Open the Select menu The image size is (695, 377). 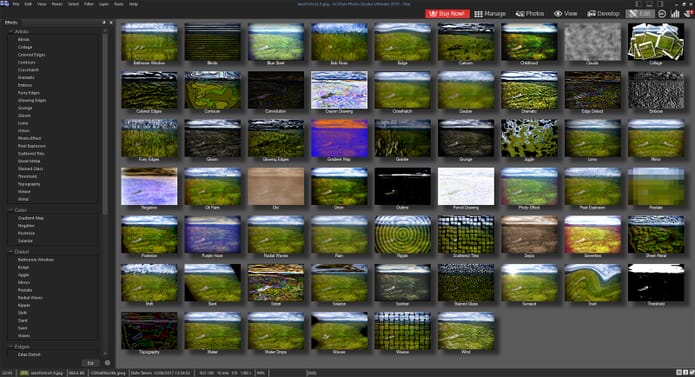[73, 4]
